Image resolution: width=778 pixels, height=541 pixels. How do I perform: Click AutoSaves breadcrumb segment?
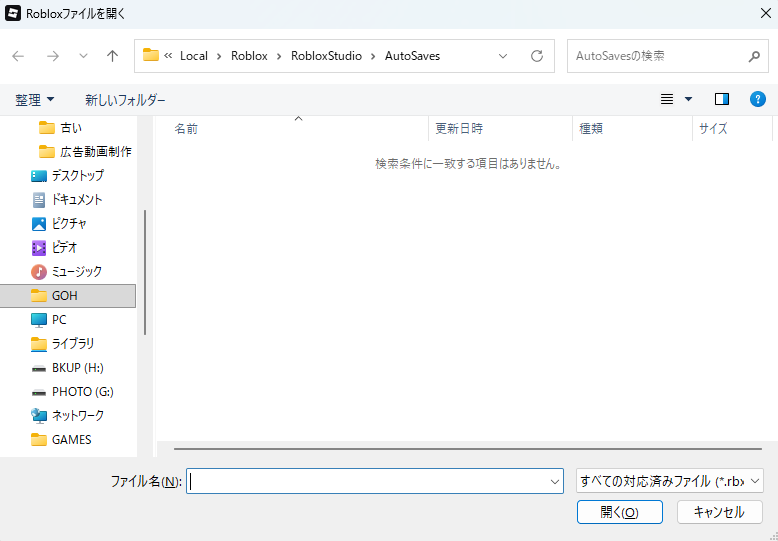[x=412, y=56]
